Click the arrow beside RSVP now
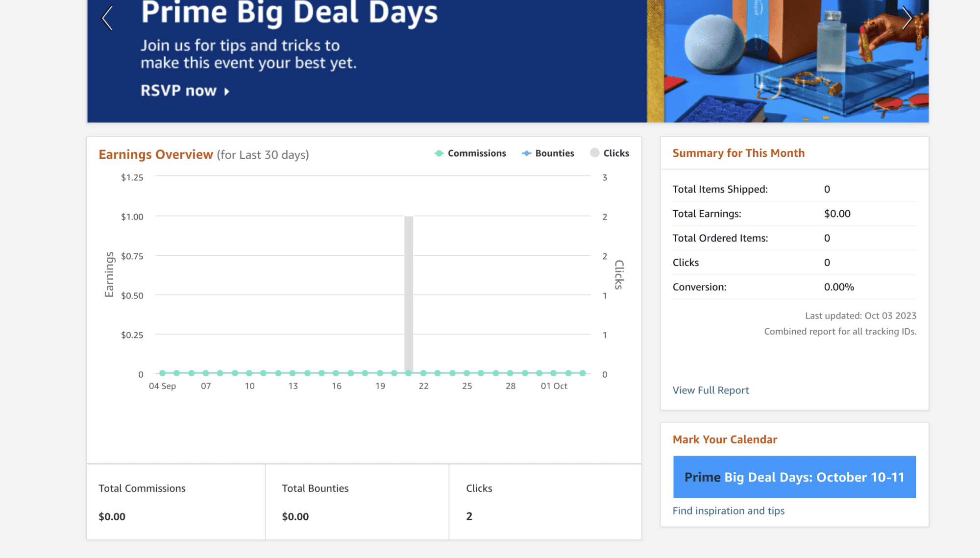 tap(227, 92)
